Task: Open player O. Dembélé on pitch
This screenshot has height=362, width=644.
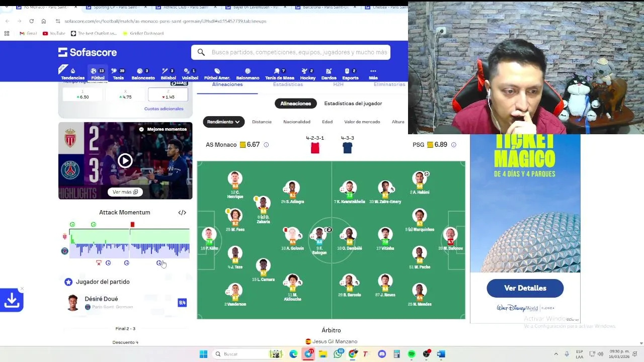Action: tap(349, 239)
